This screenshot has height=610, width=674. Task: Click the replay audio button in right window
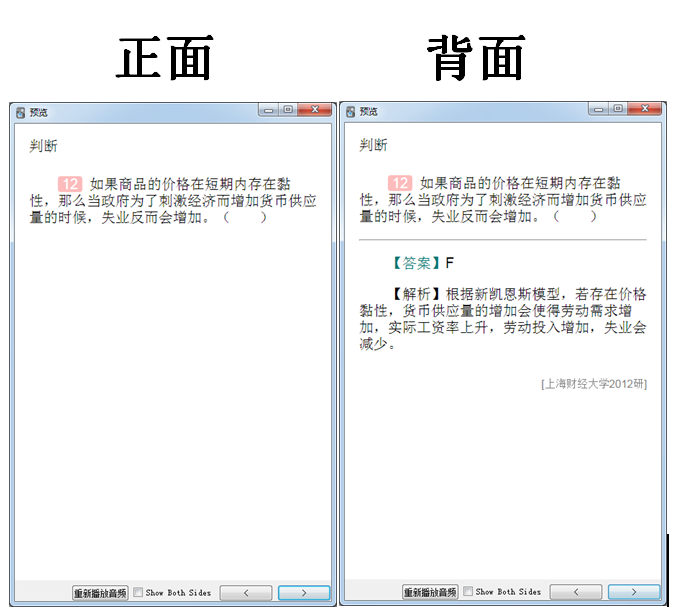[430, 592]
